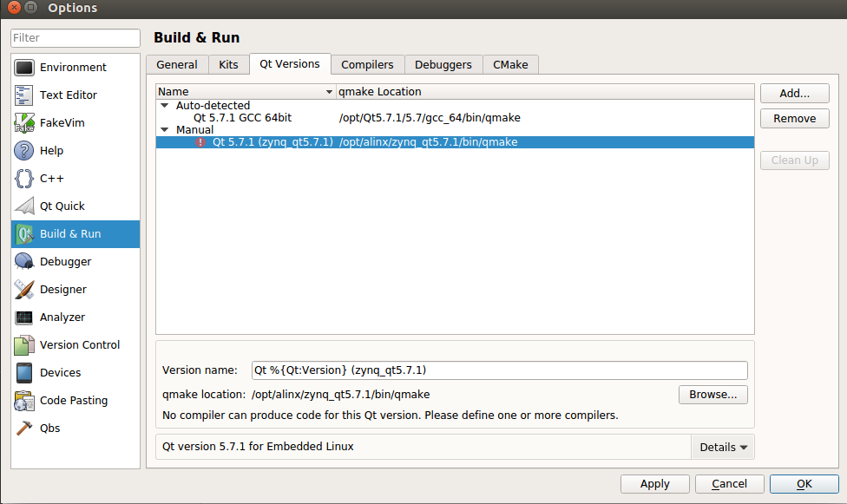The height and width of the screenshot is (504, 847).
Task: Click the Qbs hammer icon
Action: pyautogui.click(x=24, y=429)
